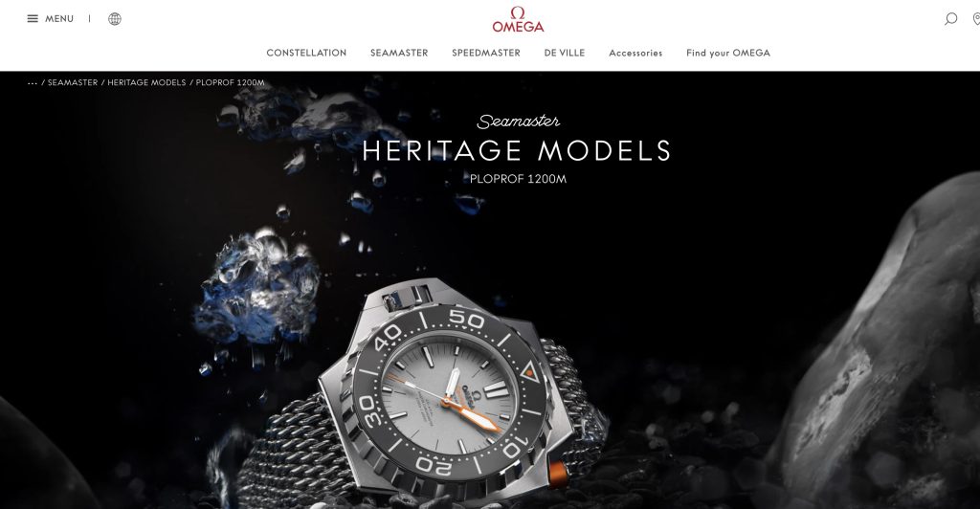The height and width of the screenshot is (509, 980).
Task: Open the search magnifier icon
Action: click(x=950, y=19)
